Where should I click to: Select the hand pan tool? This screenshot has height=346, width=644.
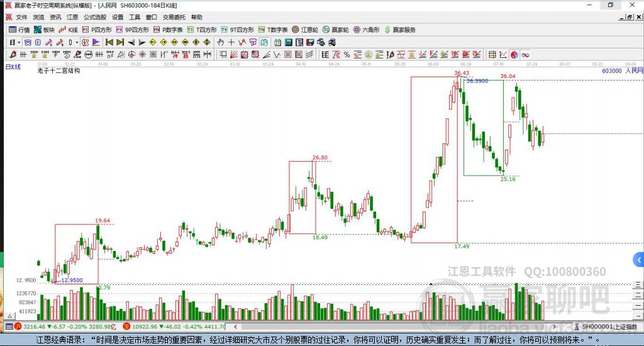pyautogui.click(x=221, y=42)
